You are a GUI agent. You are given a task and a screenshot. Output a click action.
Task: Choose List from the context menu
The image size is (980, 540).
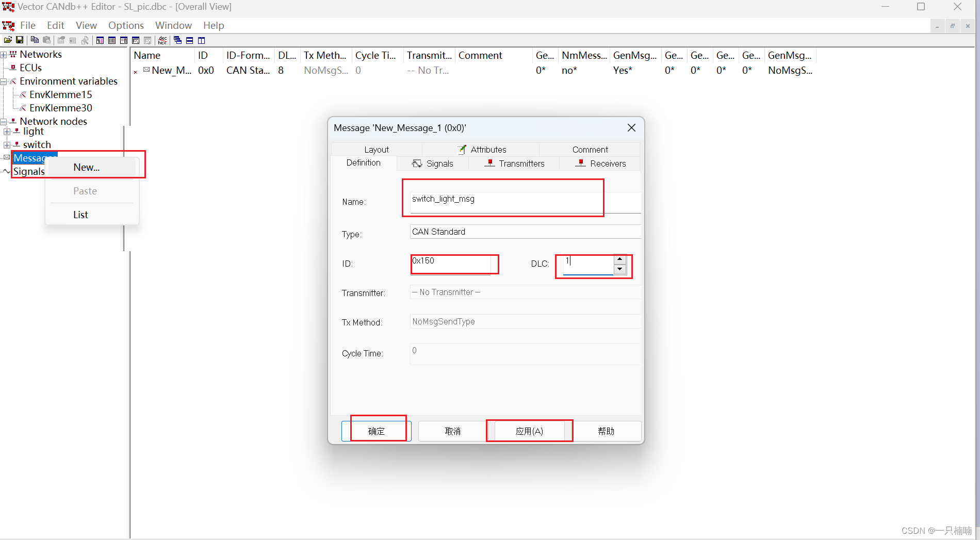tap(92, 215)
